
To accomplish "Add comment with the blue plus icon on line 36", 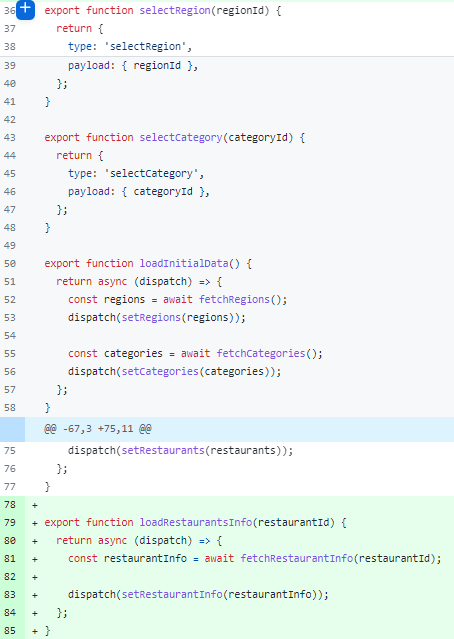I will [25, 10].
